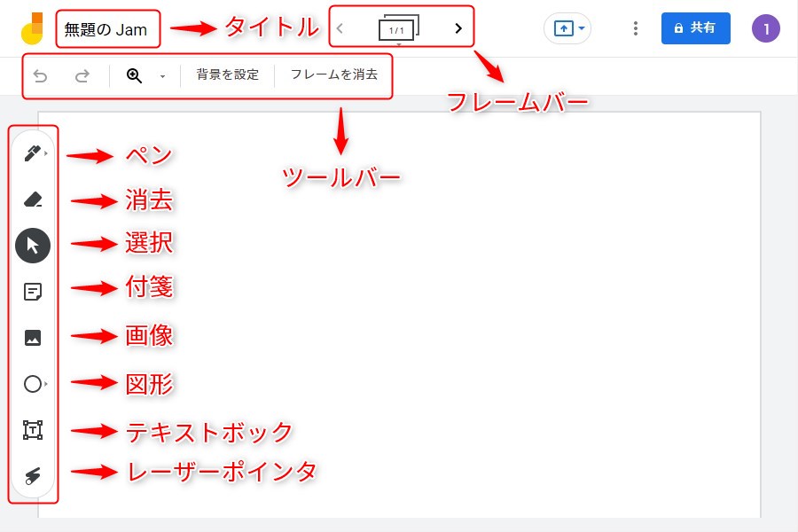This screenshot has height=532, width=798.
Task: Activate the Select arrow tool
Action: (33, 246)
